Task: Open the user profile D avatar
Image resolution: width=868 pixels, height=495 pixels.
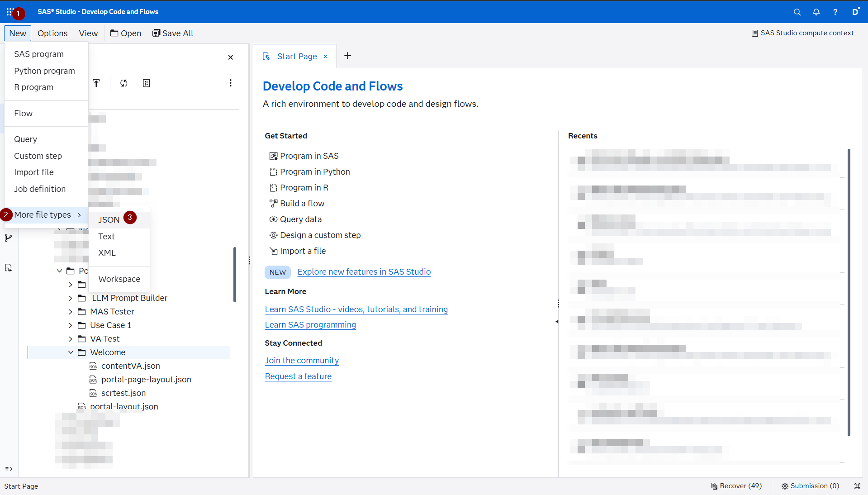Action: tap(855, 12)
